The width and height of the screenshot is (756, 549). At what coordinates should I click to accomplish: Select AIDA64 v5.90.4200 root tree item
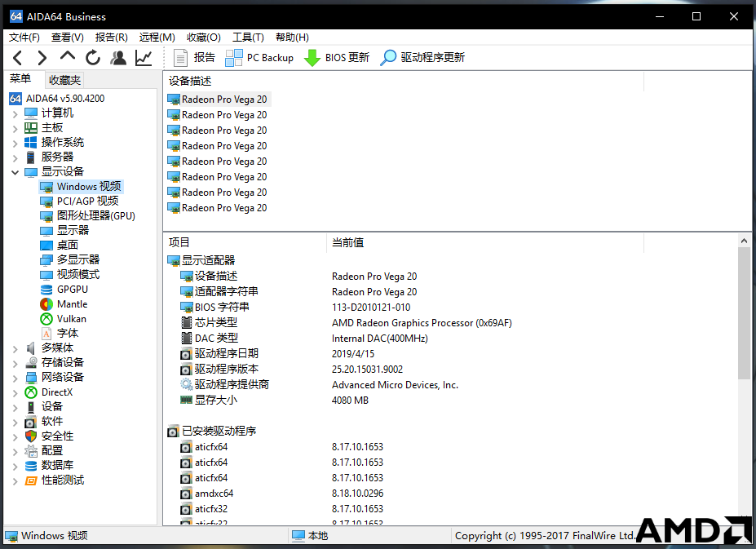(x=57, y=99)
